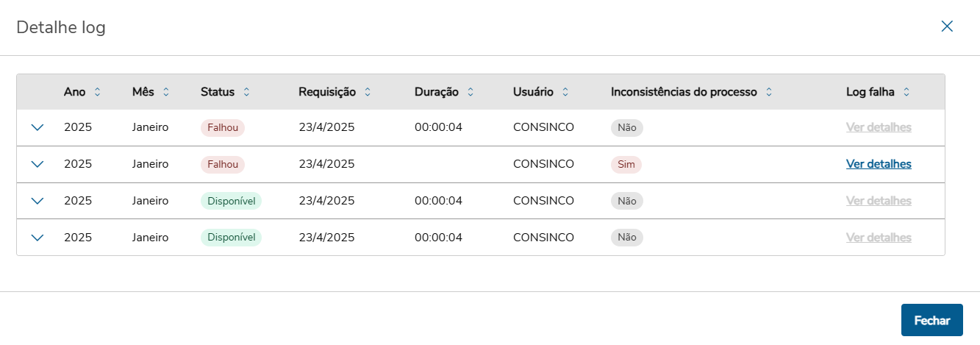Click Requisição sort arrows icon
The height and width of the screenshot is (345, 980).
pyautogui.click(x=368, y=92)
